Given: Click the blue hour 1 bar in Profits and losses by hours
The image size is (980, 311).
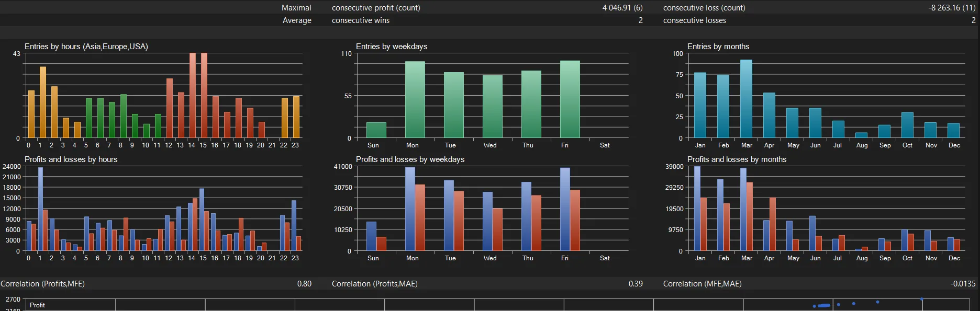Looking at the screenshot, I should (x=40, y=209).
